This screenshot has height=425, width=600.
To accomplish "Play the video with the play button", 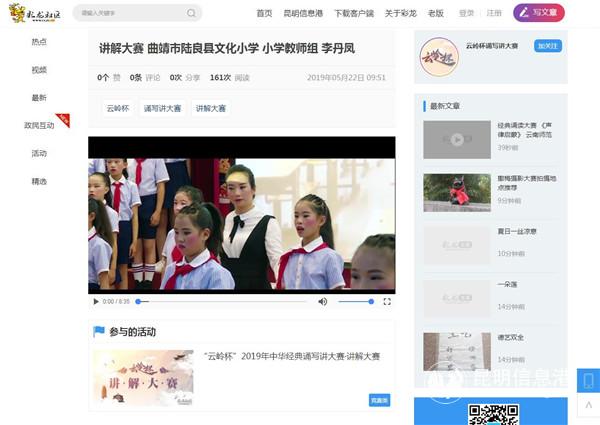I will coord(96,301).
